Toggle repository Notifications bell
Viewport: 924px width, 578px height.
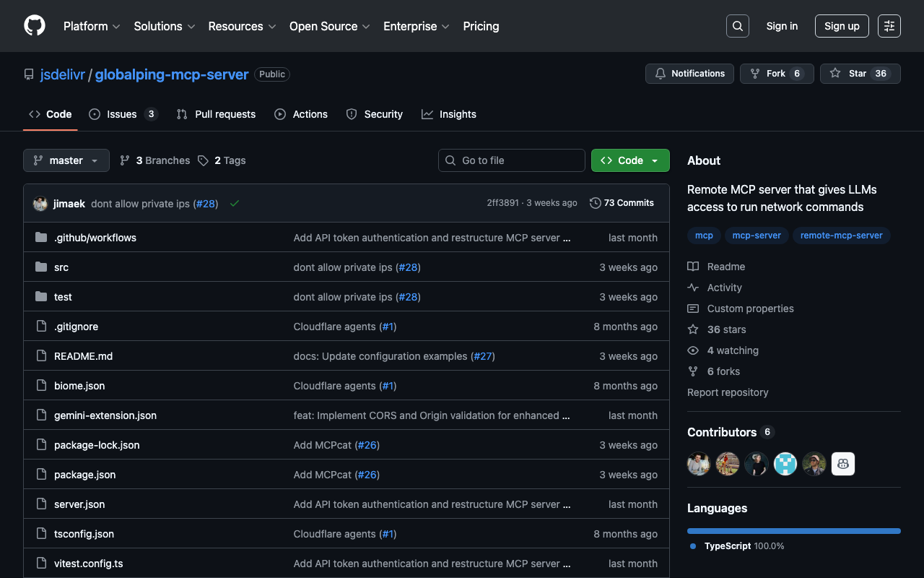(x=689, y=74)
